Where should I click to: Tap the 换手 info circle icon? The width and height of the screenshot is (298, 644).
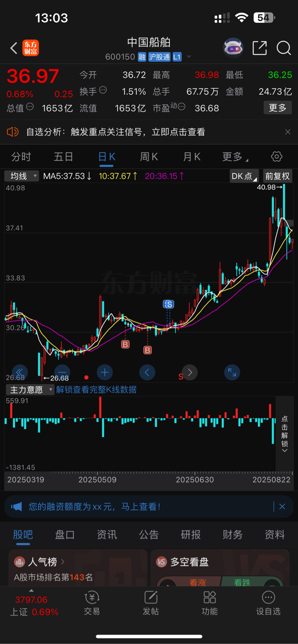click(x=103, y=90)
